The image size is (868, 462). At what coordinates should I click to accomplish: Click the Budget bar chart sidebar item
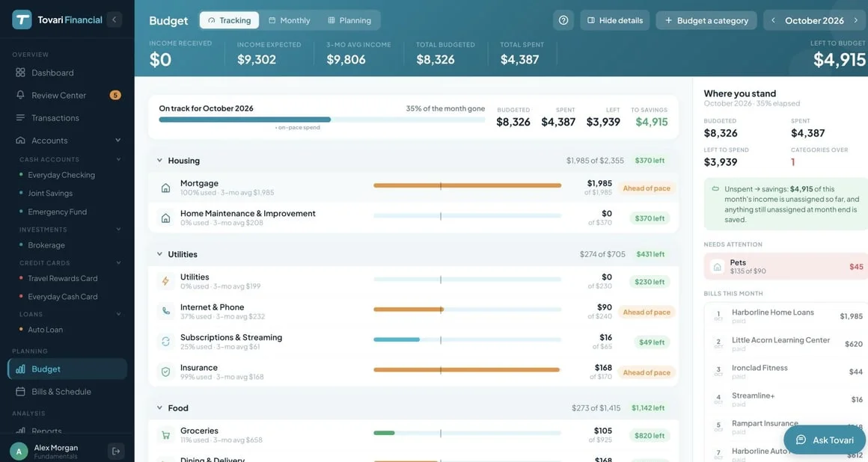coord(67,369)
